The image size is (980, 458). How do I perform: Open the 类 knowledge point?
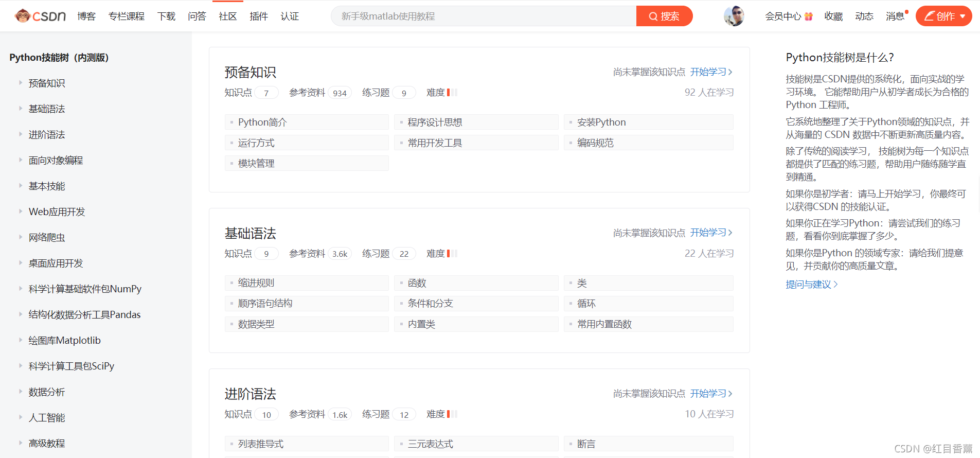click(x=649, y=283)
